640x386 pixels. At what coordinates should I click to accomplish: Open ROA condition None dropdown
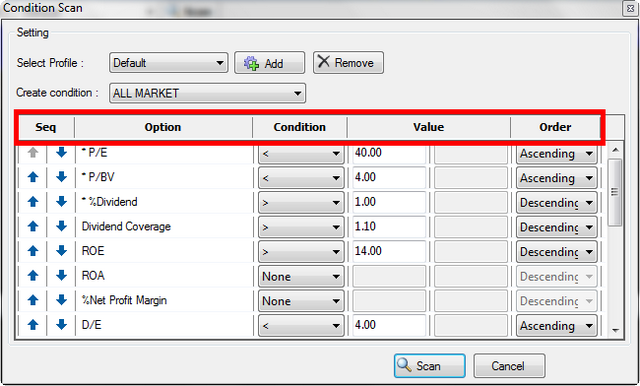click(x=301, y=277)
